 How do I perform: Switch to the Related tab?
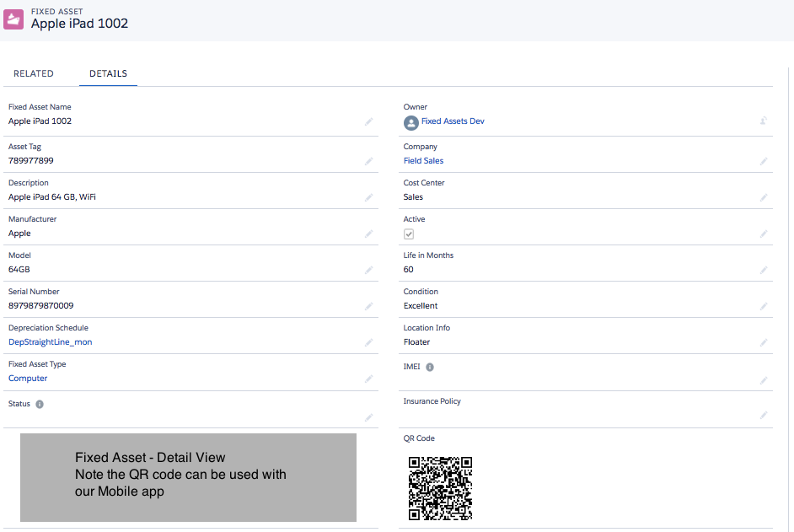tap(34, 73)
